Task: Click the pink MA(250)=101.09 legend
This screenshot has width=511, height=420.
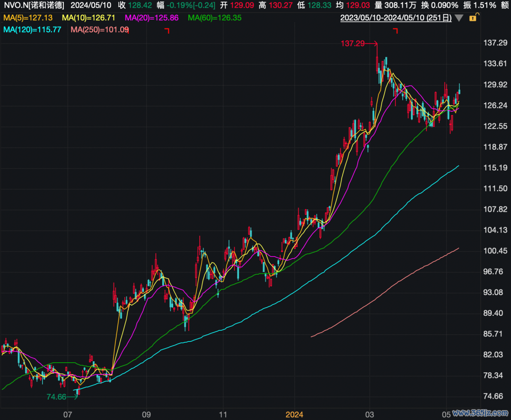Action: [99, 29]
